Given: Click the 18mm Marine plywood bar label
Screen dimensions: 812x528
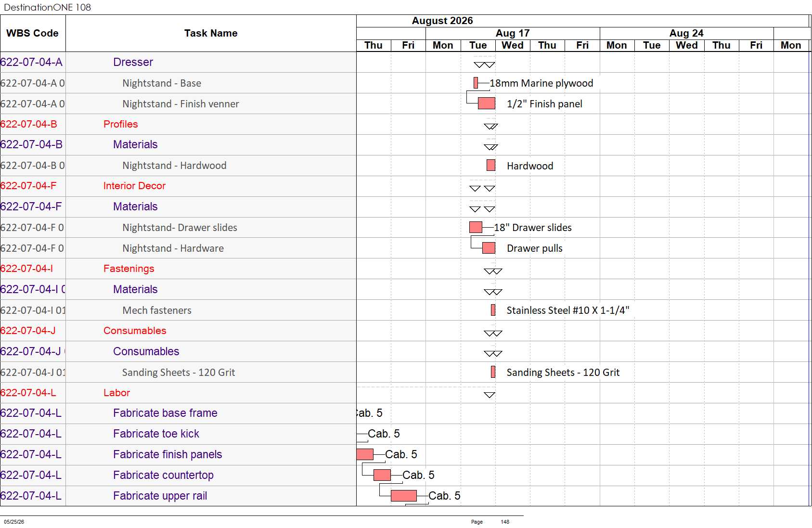Looking at the screenshot, I should pos(541,83).
